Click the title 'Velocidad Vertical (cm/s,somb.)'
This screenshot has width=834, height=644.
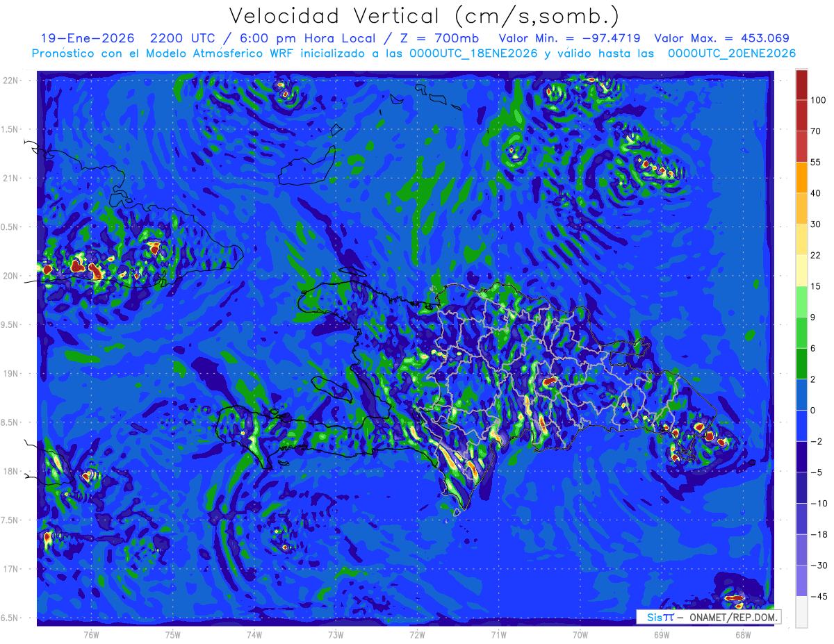pos(423,15)
